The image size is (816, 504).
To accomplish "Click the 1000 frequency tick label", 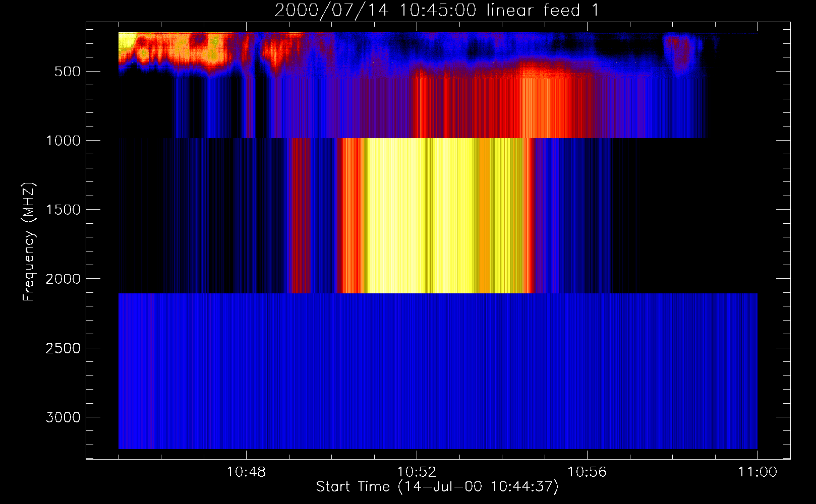I will (x=63, y=141).
